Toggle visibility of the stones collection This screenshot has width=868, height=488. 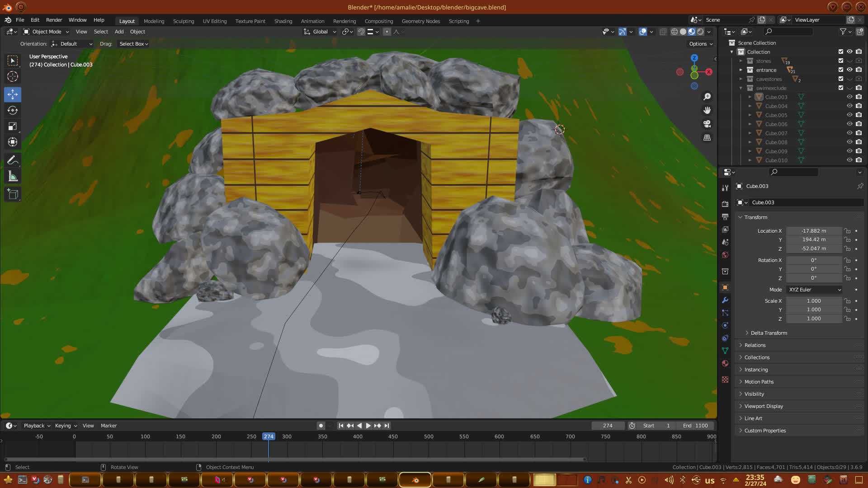[849, 61]
